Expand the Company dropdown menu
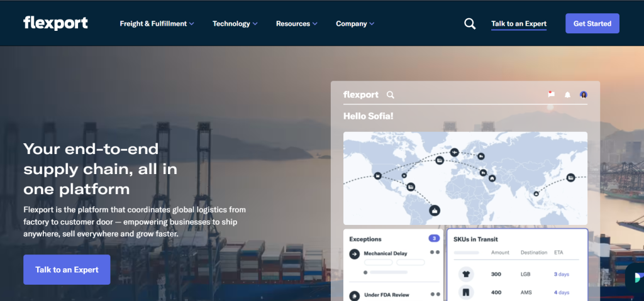The height and width of the screenshot is (301, 644). [355, 24]
